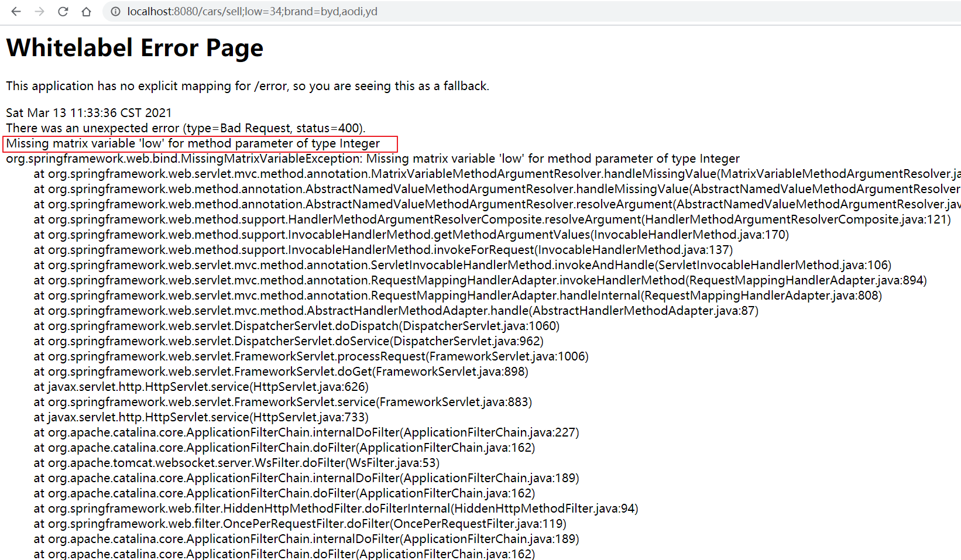Viewport: 961px width, 560px height.
Task: Click the DispatcherServlet.doDispatch line
Action: point(297,326)
